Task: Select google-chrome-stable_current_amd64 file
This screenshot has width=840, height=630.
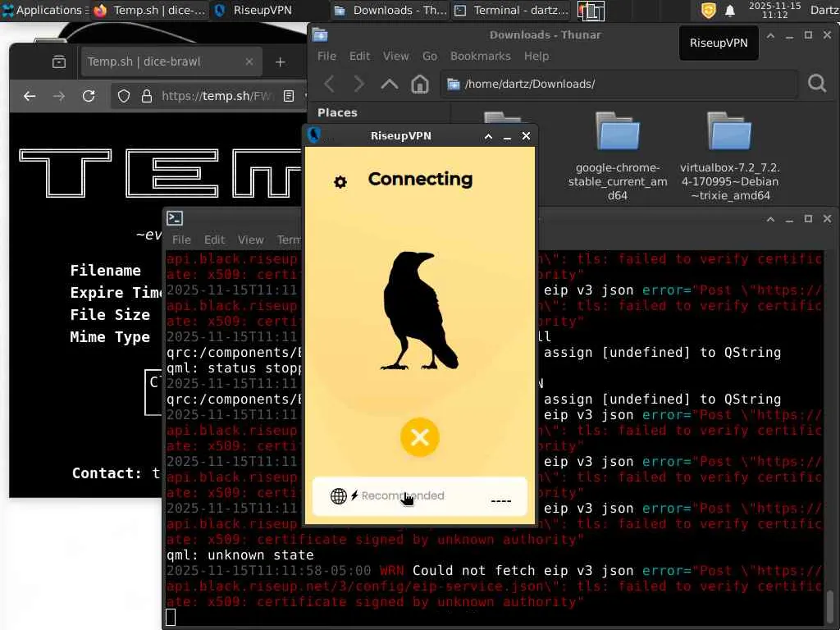Action: (x=618, y=157)
